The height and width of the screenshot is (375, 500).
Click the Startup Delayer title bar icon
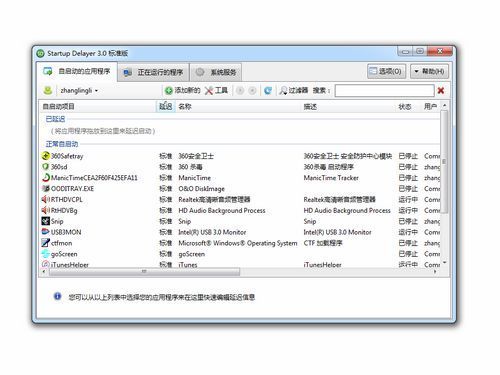point(40,53)
